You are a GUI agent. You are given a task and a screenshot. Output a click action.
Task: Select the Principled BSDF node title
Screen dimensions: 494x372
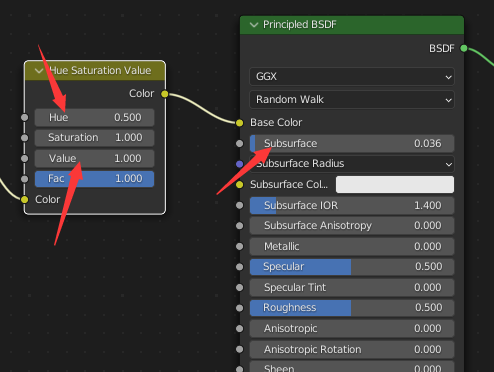tap(300, 24)
